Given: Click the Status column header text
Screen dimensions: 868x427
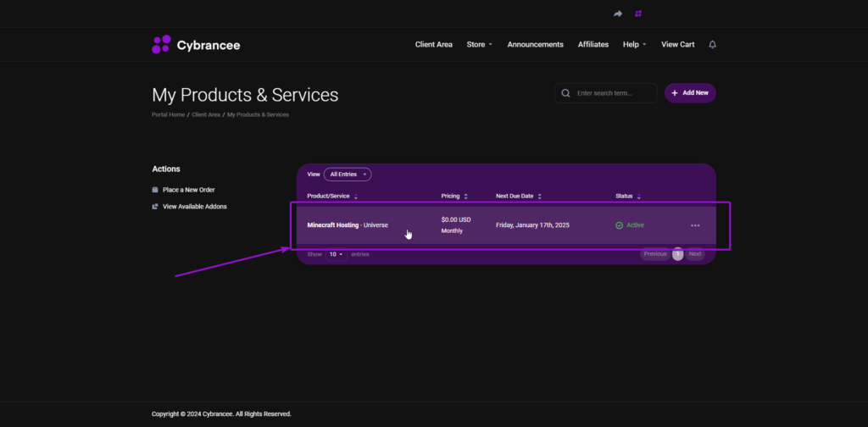Looking at the screenshot, I should click(x=625, y=197).
